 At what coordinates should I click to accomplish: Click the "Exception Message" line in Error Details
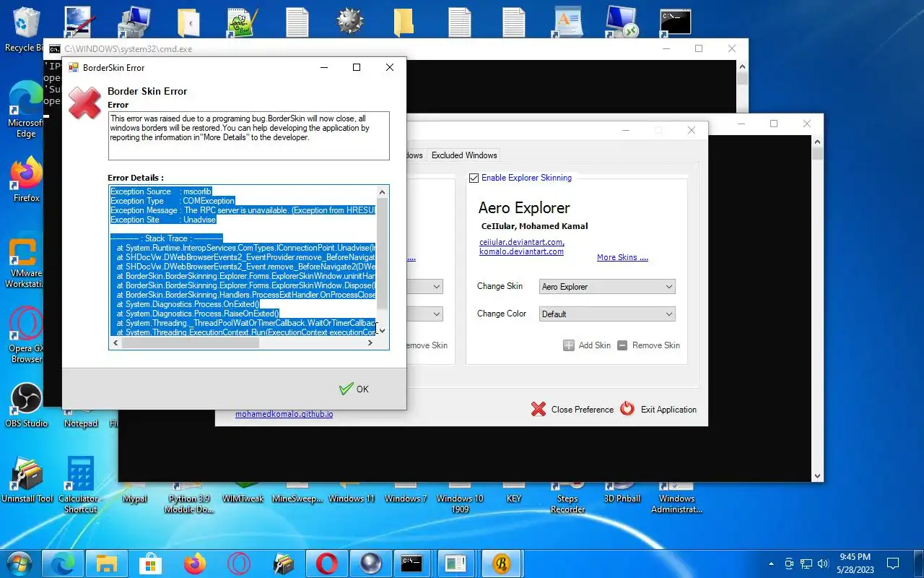coord(243,210)
